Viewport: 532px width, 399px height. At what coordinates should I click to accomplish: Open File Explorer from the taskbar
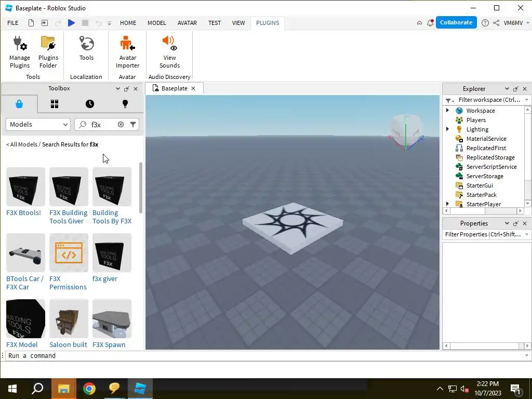tap(63, 389)
